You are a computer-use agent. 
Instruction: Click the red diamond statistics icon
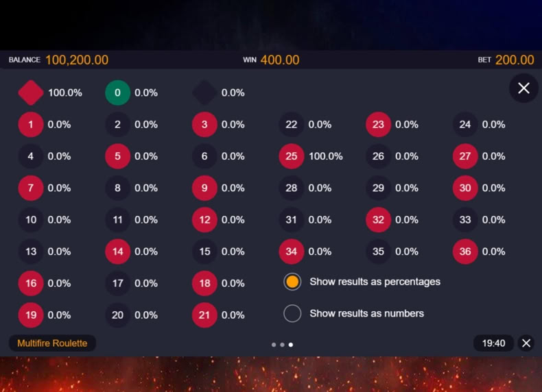click(31, 93)
